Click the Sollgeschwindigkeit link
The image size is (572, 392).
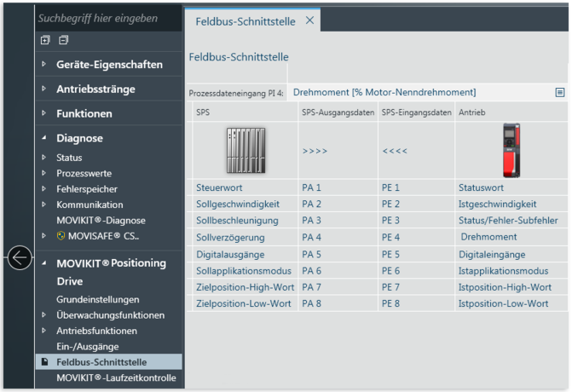[238, 204]
